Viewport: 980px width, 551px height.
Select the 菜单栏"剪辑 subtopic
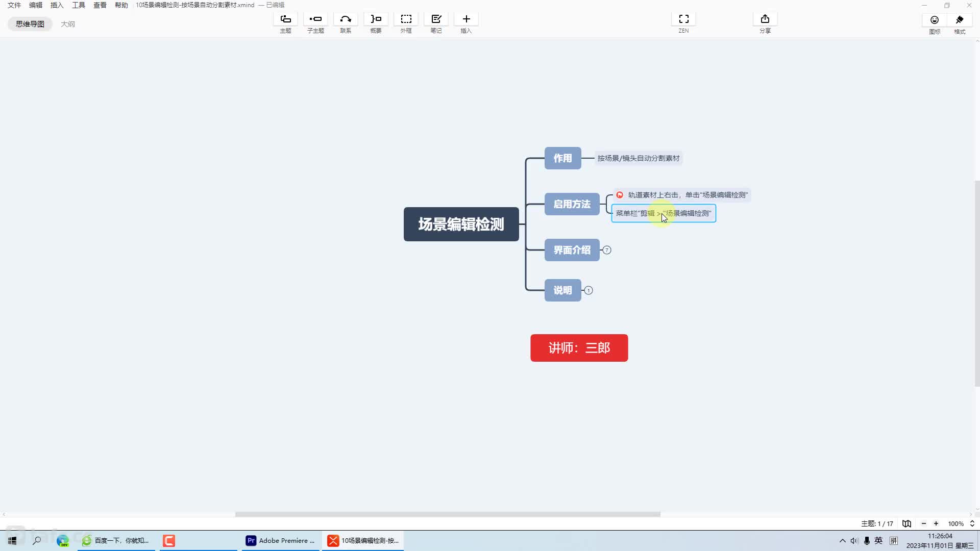pos(664,213)
